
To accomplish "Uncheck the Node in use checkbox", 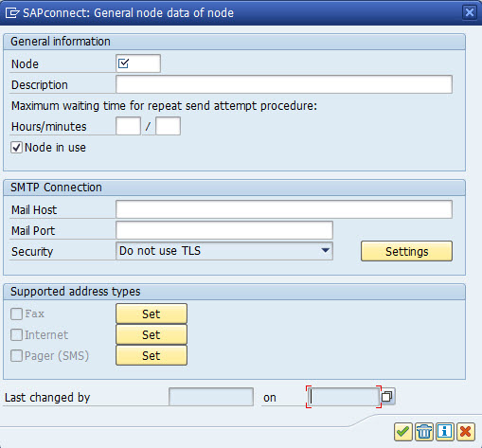I will [16, 148].
